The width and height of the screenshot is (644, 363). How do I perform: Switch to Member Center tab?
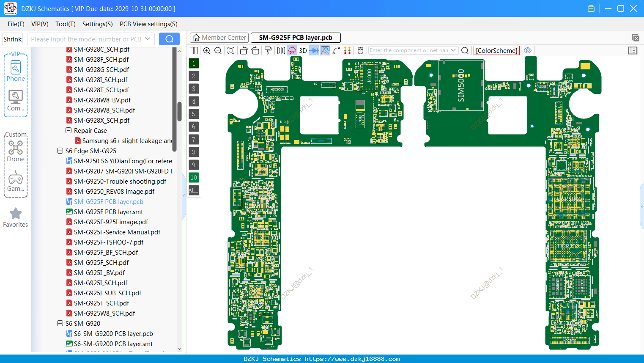click(x=219, y=38)
